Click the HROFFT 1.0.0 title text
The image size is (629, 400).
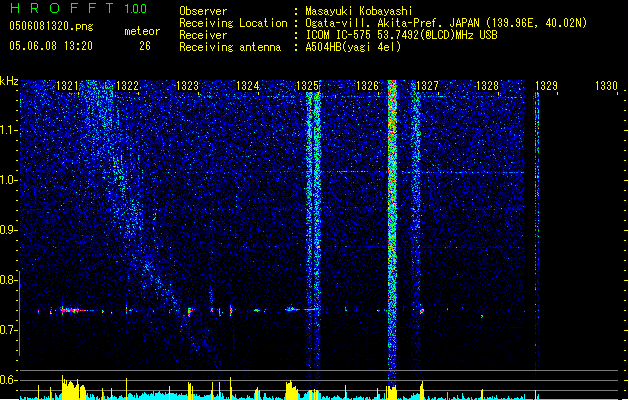click(78, 8)
